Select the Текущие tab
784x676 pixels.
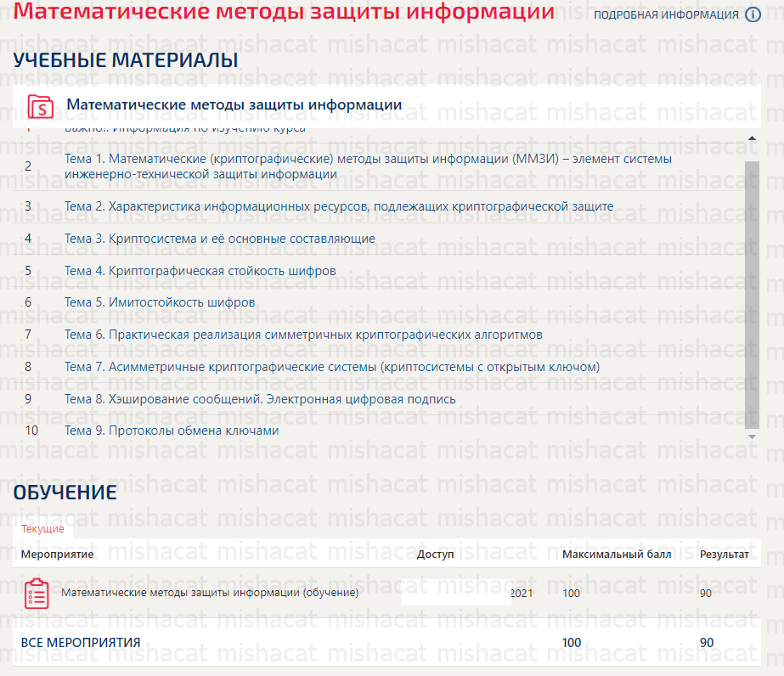pos(42,529)
